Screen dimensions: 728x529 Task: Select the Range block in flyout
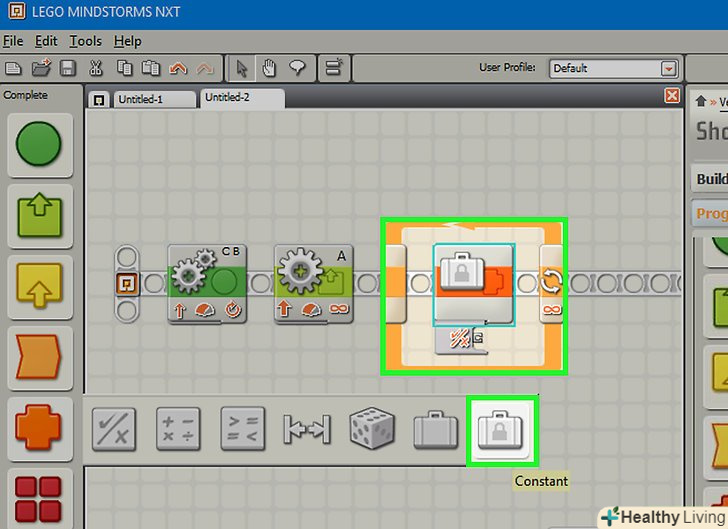click(x=307, y=430)
